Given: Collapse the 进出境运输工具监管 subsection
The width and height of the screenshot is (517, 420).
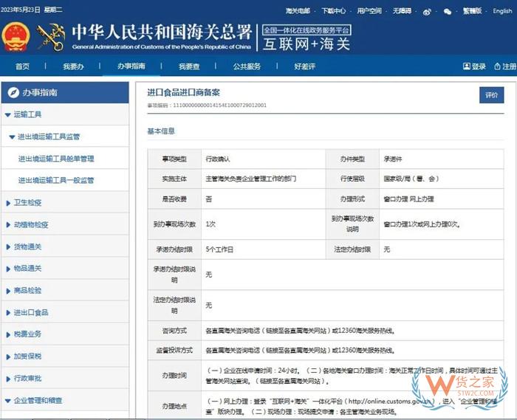Looking at the screenshot, I should (x=13, y=137).
